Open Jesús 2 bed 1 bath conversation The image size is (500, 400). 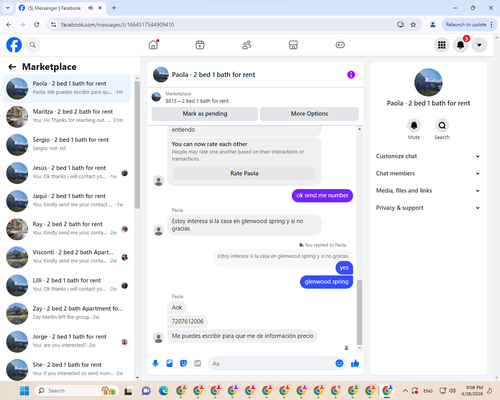coord(67,173)
